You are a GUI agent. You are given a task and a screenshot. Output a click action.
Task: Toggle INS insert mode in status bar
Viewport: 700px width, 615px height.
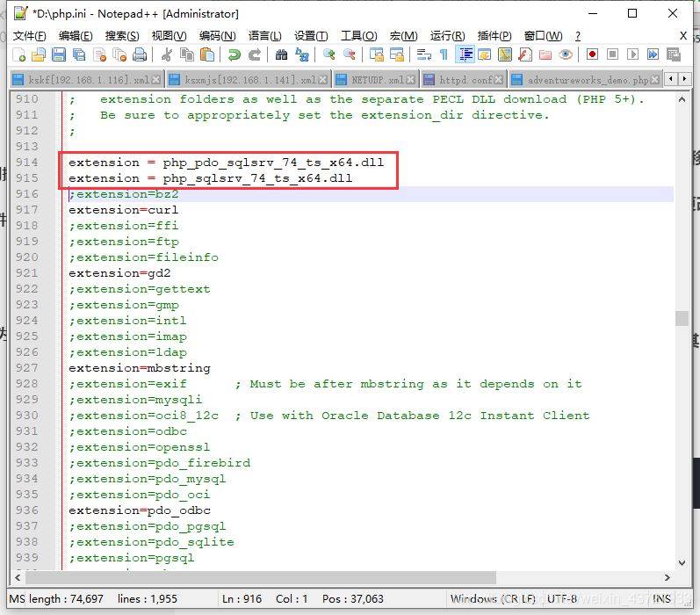click(661, 598)
